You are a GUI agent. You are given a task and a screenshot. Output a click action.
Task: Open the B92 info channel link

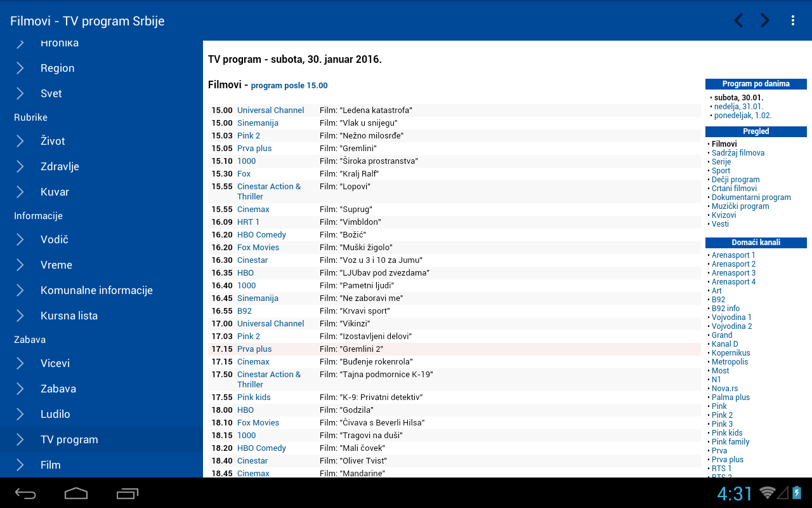coord(726,309)
